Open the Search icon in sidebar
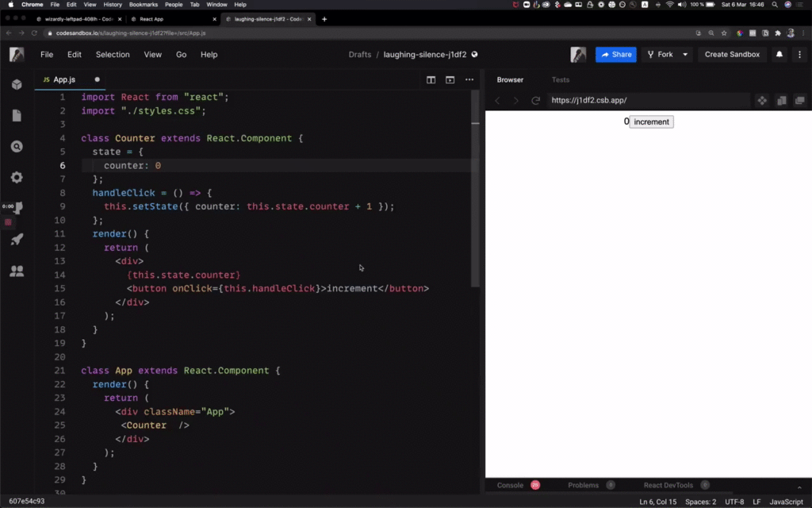This screenshot has height=508, width=812. (17, 147)
